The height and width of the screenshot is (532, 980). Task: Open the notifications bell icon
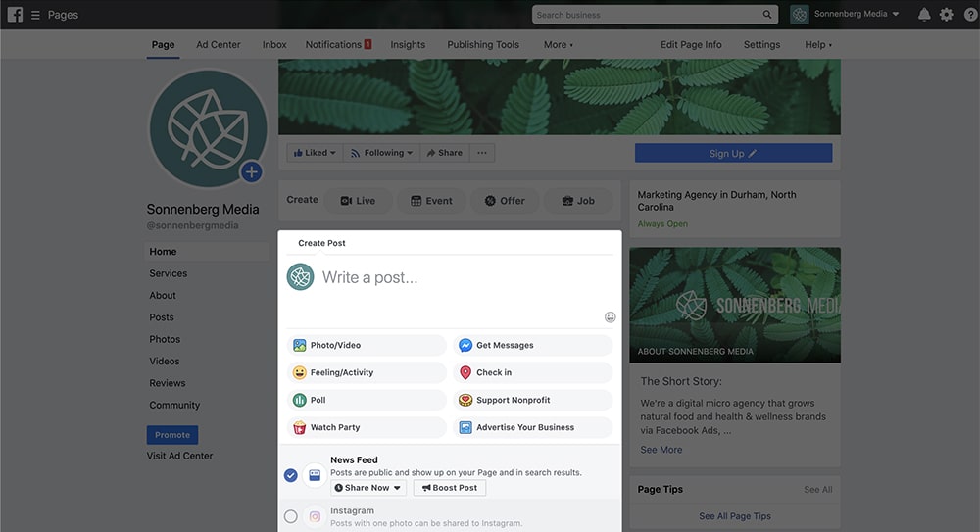point(924,15)
